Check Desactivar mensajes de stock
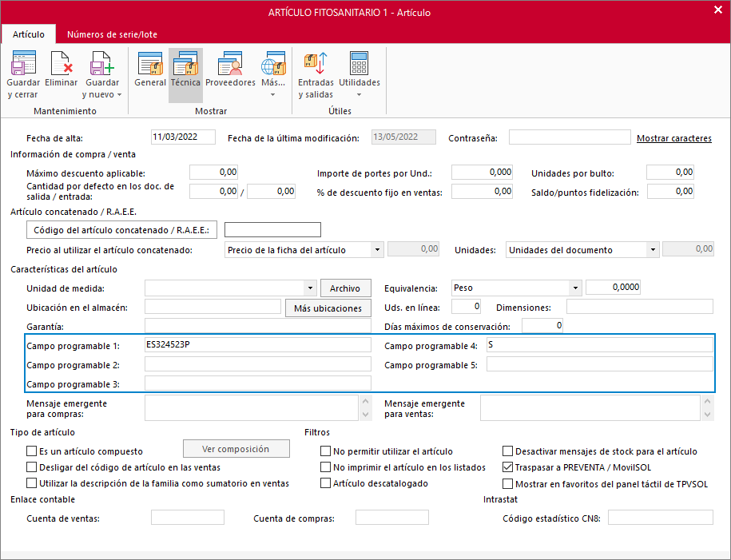Image resolution: width=731 pixels, height=560 pixels. coord(507,451)
